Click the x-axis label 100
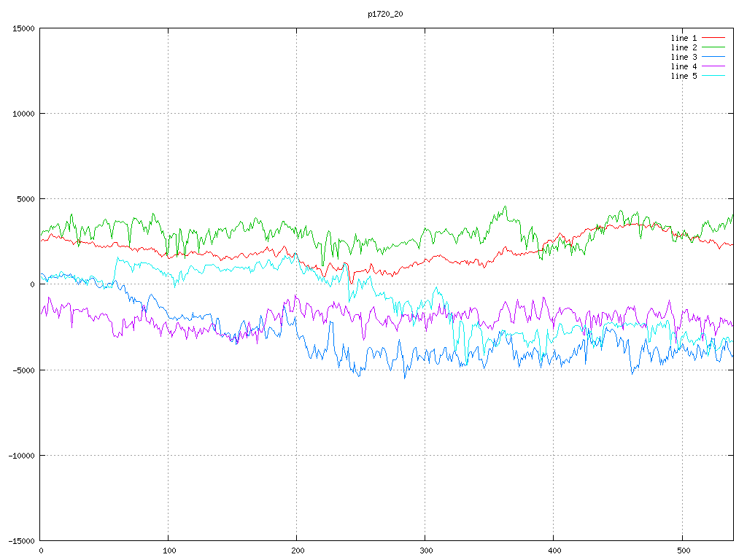The width and height of the screenshot is (747, 560). [169, 551]
